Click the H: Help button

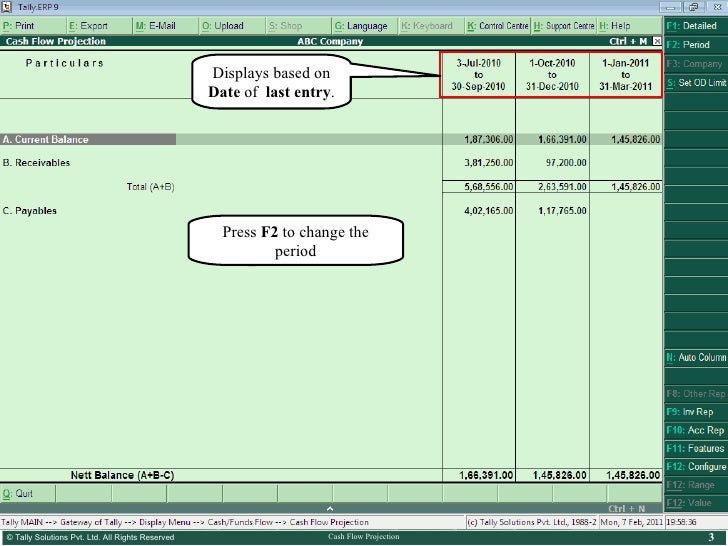click(x=630, y=26)
